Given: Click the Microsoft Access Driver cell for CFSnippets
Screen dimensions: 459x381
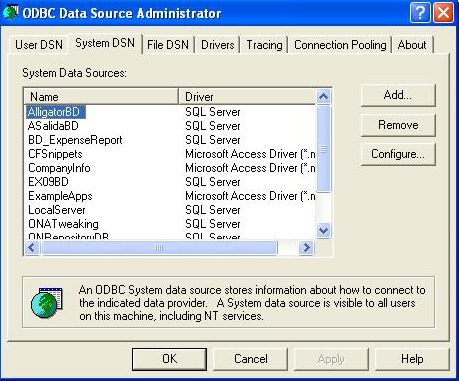Looking at the screenshot, I should click(250, 154).
